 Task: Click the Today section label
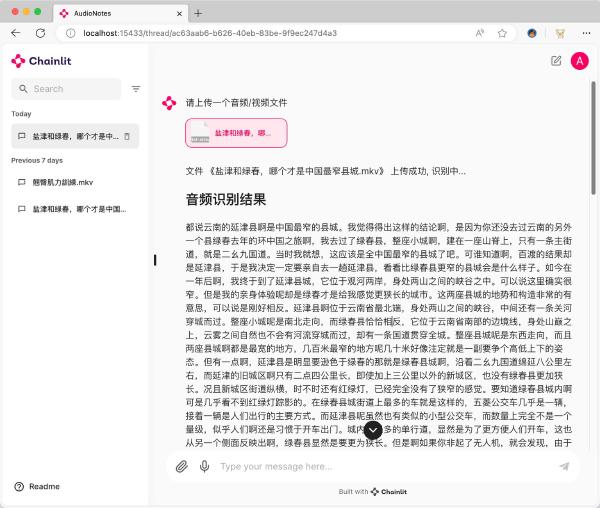pos(21,114)
